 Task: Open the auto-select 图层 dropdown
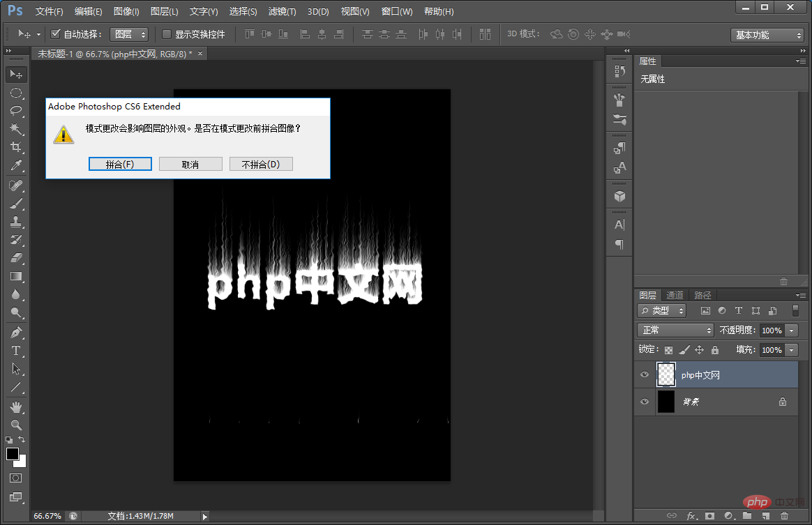(130, 34)
